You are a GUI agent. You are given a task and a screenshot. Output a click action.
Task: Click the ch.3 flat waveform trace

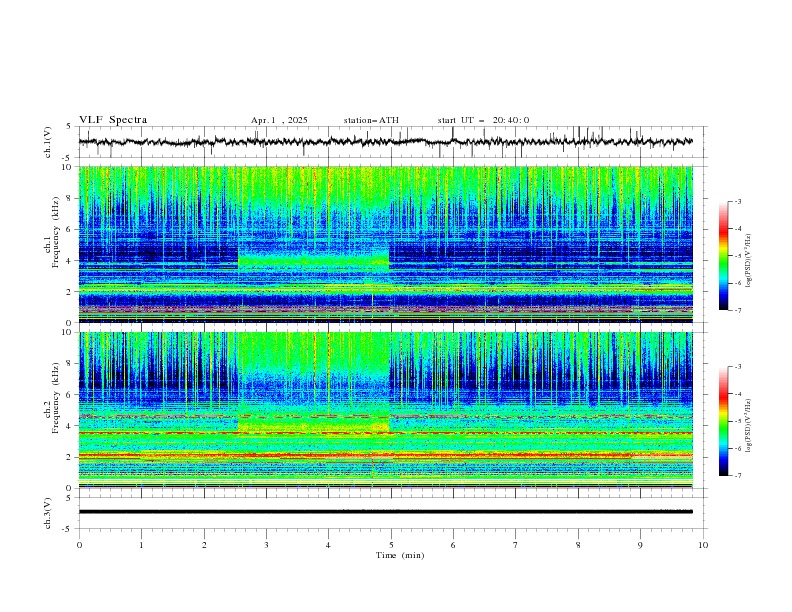click(x=385, y=512)
